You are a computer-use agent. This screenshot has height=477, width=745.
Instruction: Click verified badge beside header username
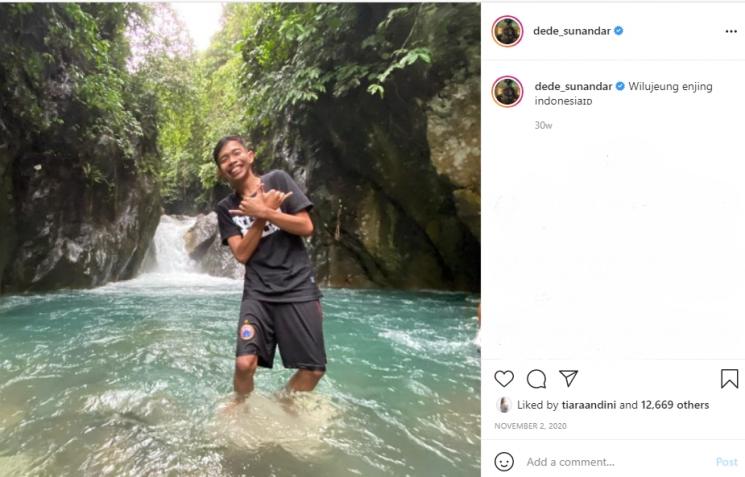(x=619, y=31)
